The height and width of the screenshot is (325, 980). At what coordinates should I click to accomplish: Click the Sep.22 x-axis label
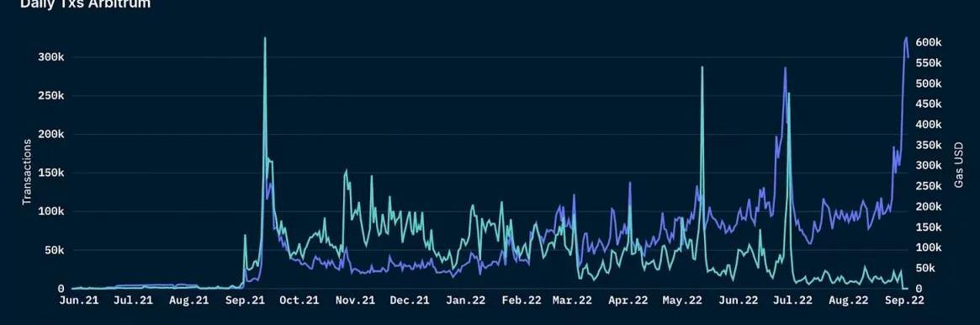(x=903, y=301)
